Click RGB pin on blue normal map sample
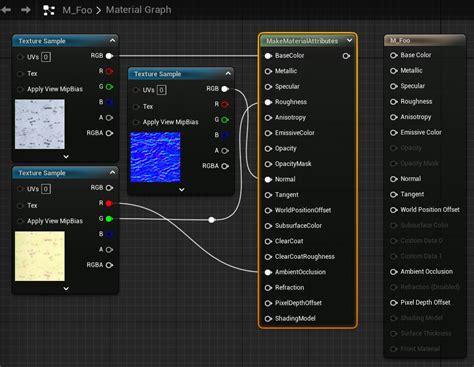Screen dimensions: 474x367 (225, 89)
